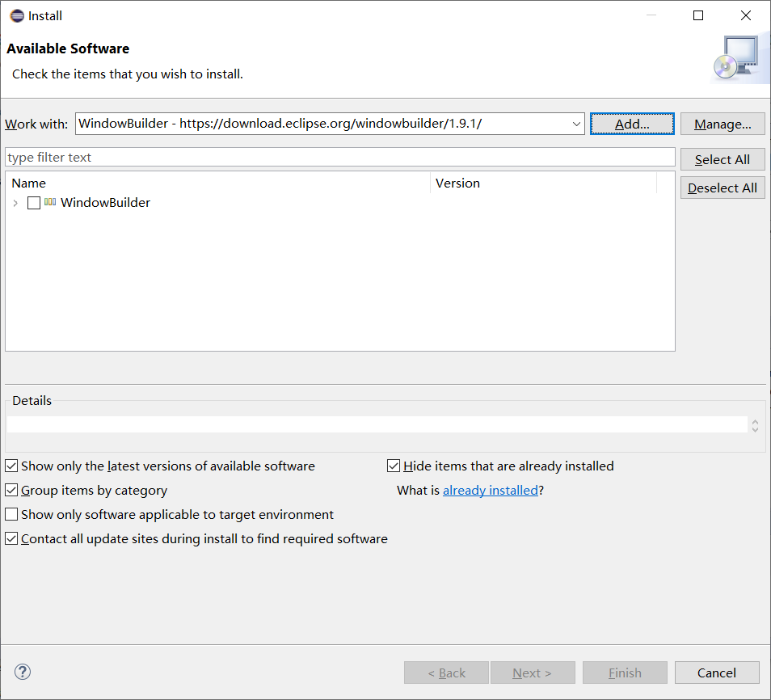Screen dimensions: 771x700
Task: Click the Details scroll stepper arrows
Action: [755, 425]
